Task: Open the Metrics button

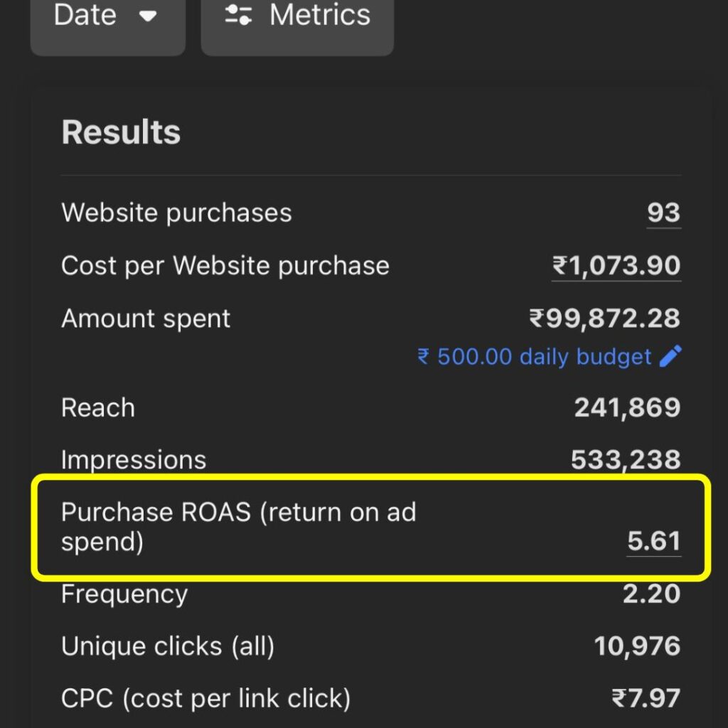Action: pyautogui.click(x=297, y=16)
